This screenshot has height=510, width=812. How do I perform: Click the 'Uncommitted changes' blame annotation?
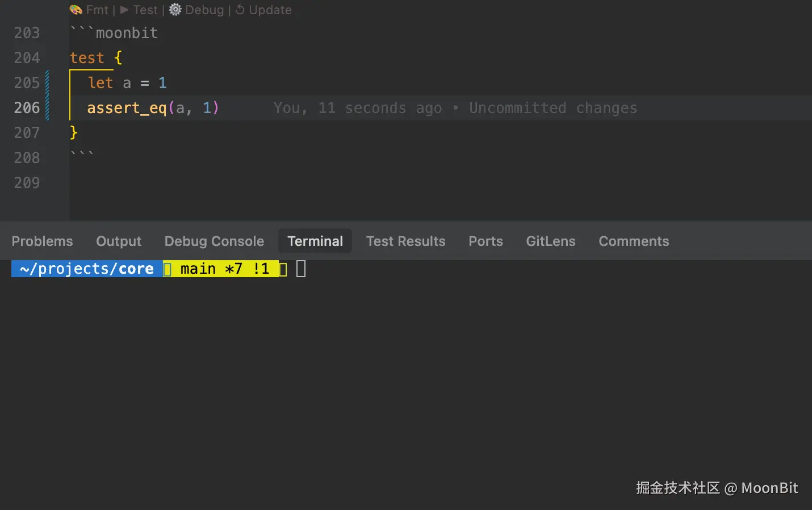(x=553, y=108)
